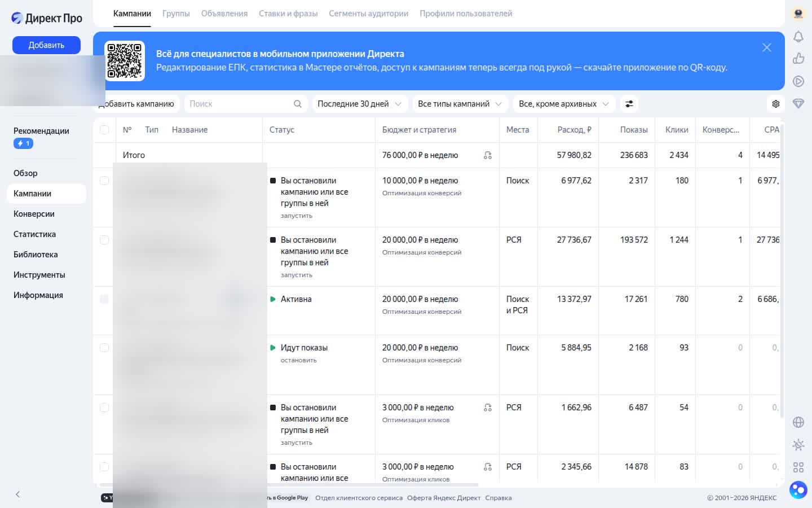Open Профили пользователей tab
The width and height of the screenshot is (812, 508).
pyautogui.click(x=466, y=14)
